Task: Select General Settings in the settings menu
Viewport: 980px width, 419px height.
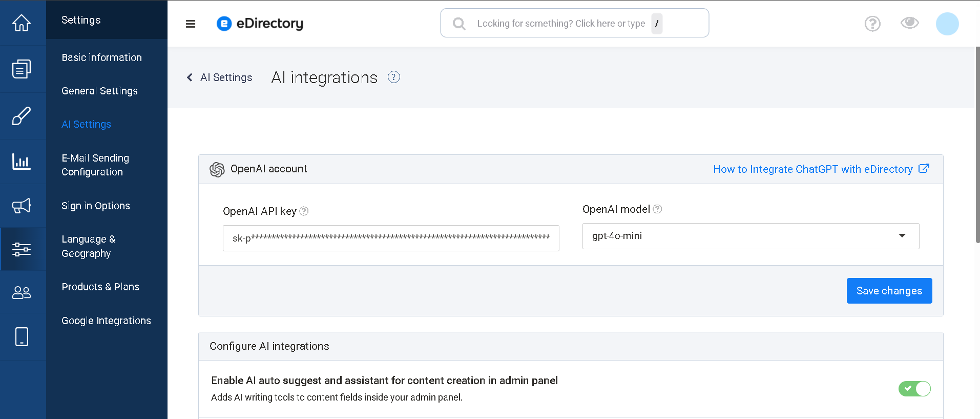Action: pos(99,91)
